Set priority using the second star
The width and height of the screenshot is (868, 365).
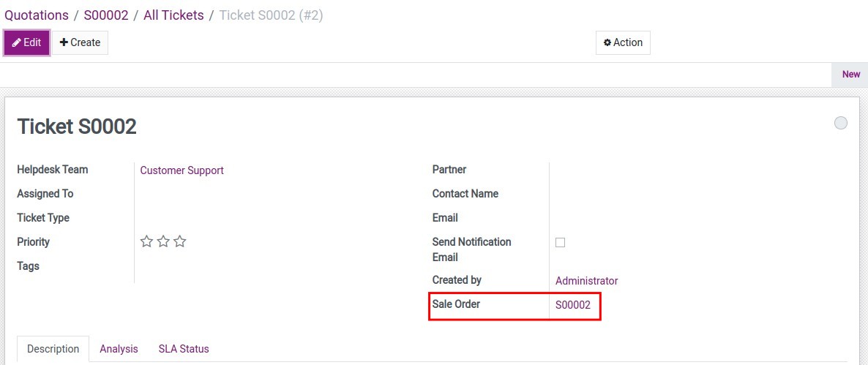click(x=163, y=241)
